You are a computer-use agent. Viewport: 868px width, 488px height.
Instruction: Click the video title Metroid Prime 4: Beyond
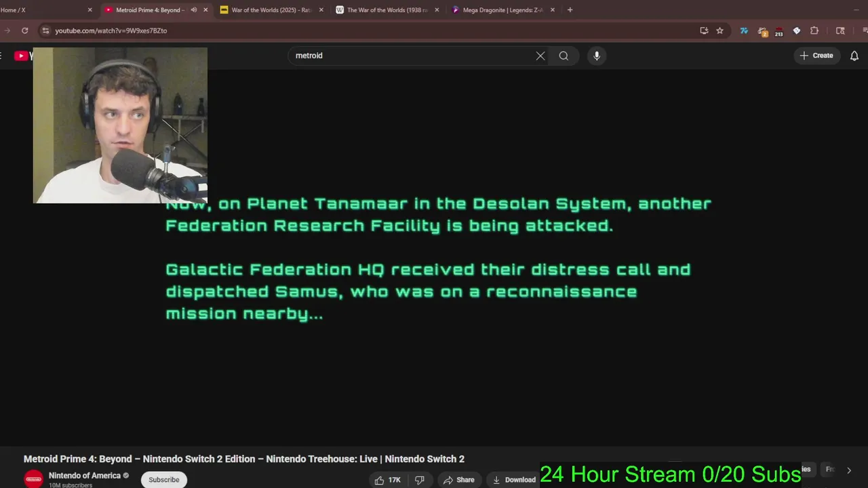244,459
